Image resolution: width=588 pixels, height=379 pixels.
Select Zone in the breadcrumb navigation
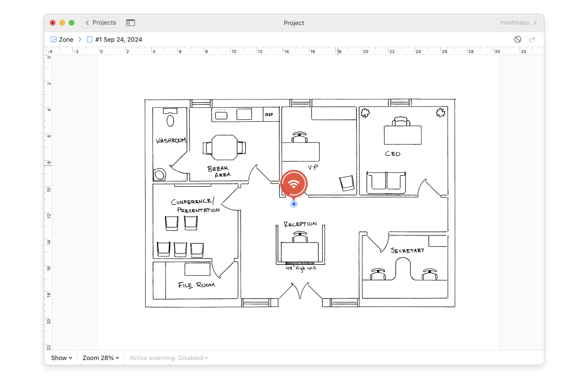tap(66, 39)
